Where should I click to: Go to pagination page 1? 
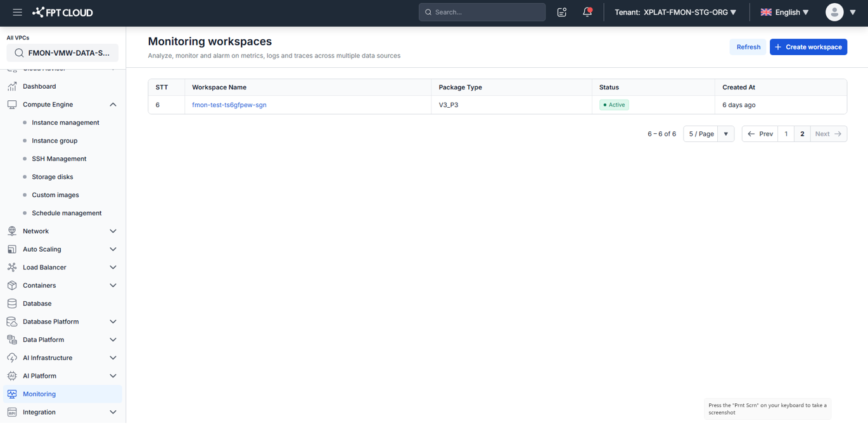point(786,134)
